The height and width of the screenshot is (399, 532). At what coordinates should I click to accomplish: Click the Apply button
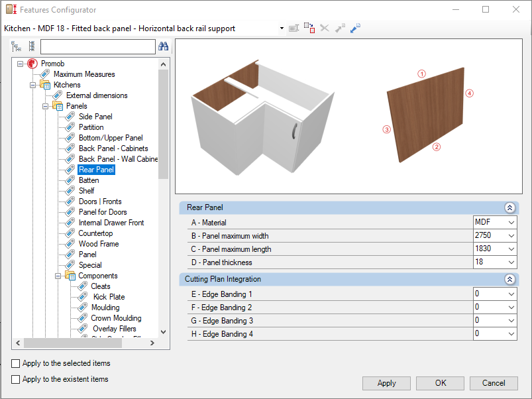(x=386, y=383)
